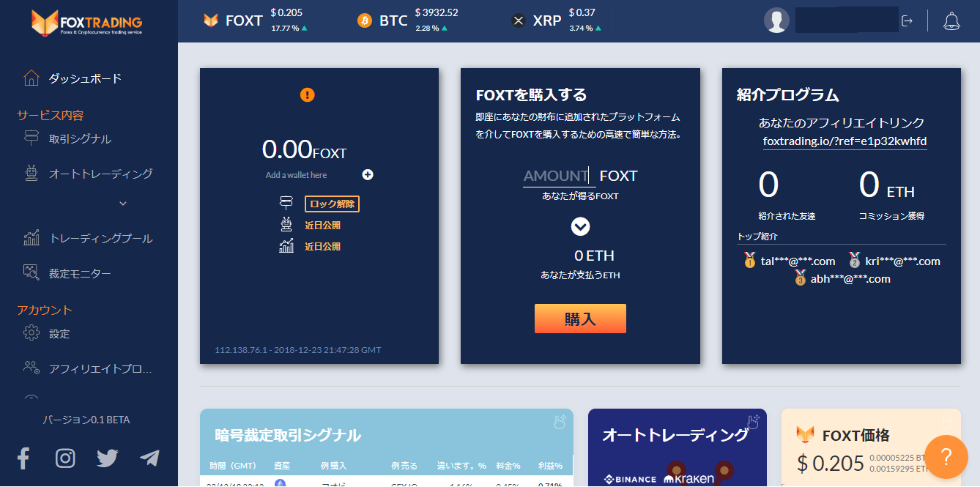Image resolution: width=980 pixels, height=487 pixels.
Task: Open the orange help question mark button
Action: pos(946,457)
